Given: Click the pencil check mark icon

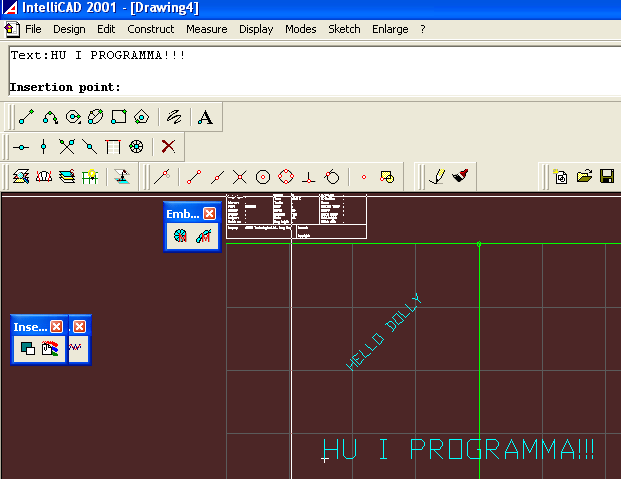Looking at the screenshot, I should (437, 177).
